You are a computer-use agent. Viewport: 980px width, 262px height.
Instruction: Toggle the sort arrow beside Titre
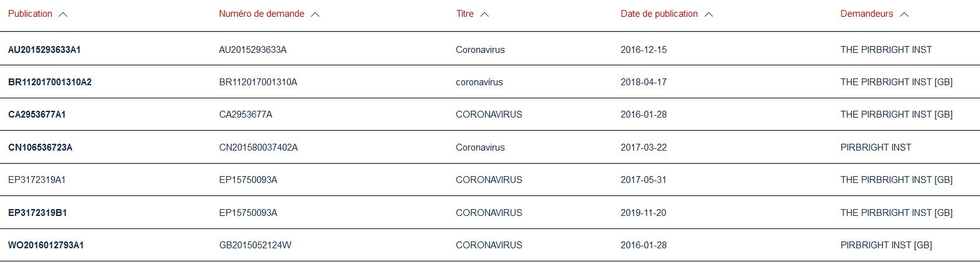484,14
